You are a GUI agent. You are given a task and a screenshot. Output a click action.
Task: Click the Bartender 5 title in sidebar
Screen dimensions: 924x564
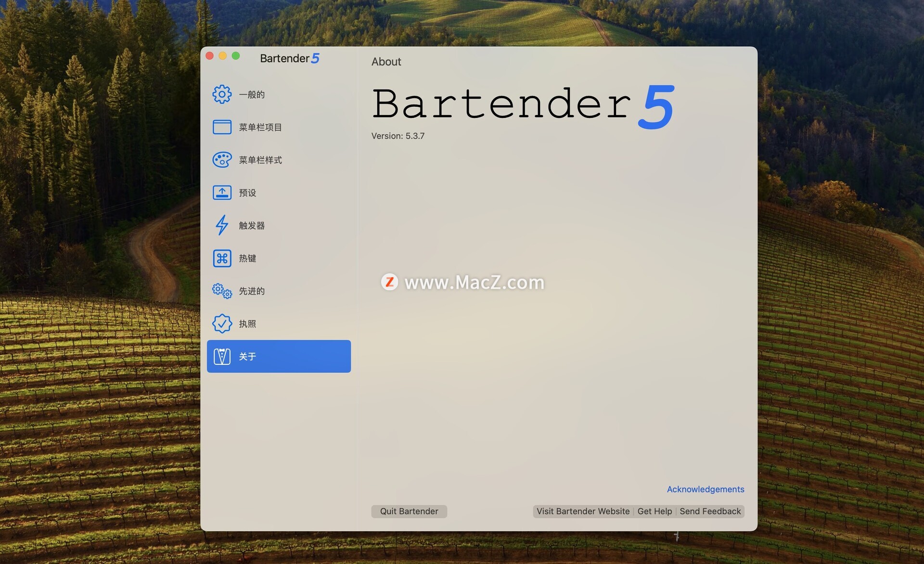(x=290, y=58)
